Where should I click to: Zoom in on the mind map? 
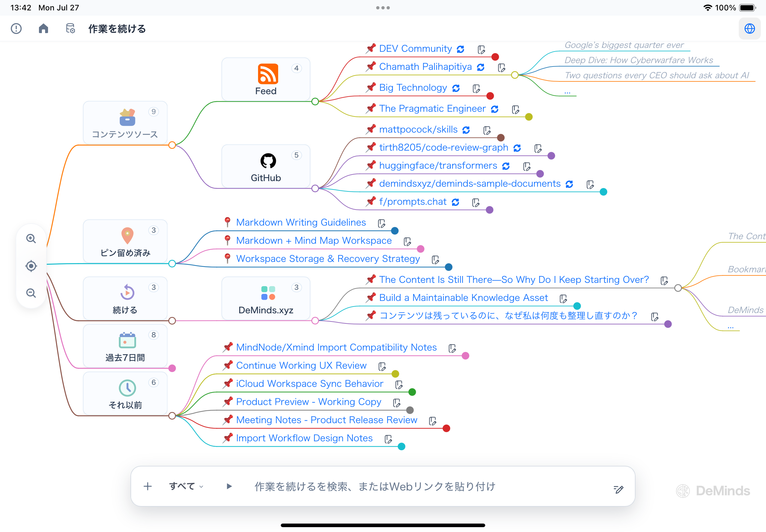point(31,239)
